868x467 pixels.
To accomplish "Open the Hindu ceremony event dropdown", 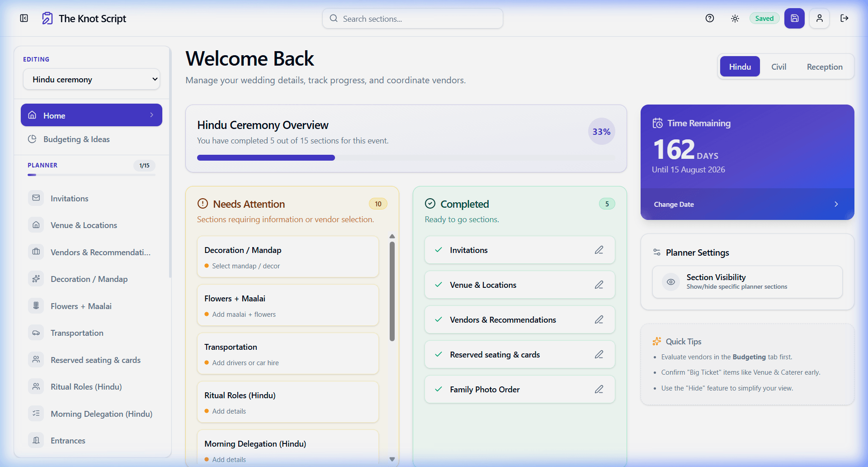I will click(91, 79).
